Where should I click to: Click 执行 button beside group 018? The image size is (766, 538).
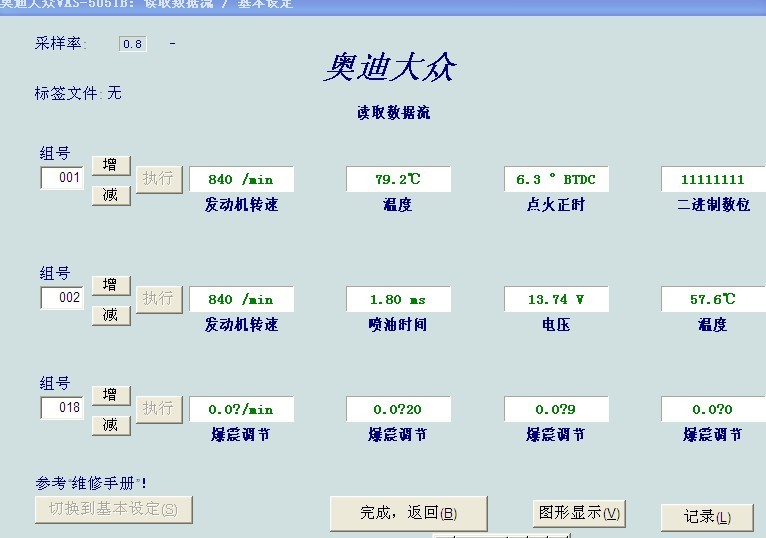tap(159, 409)
